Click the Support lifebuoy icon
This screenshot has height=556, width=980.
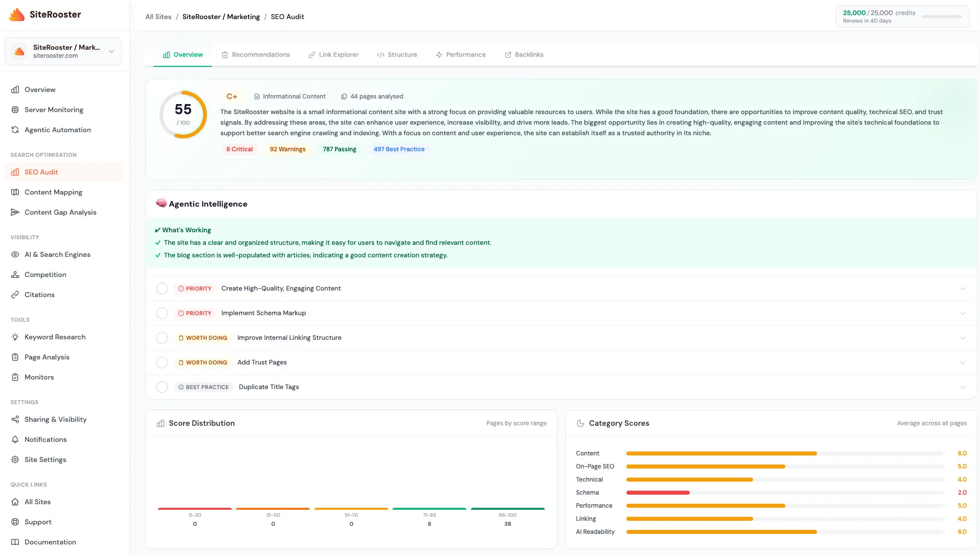[x=15, y=522]
